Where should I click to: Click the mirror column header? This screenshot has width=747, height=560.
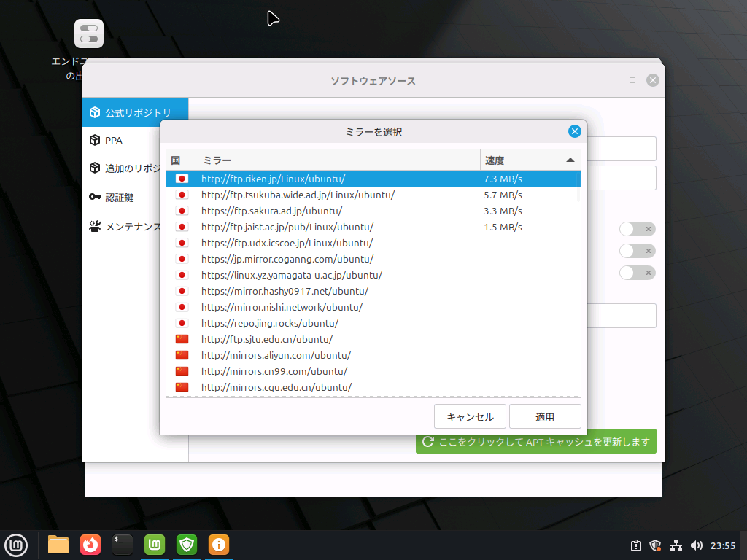pos(338,160)
